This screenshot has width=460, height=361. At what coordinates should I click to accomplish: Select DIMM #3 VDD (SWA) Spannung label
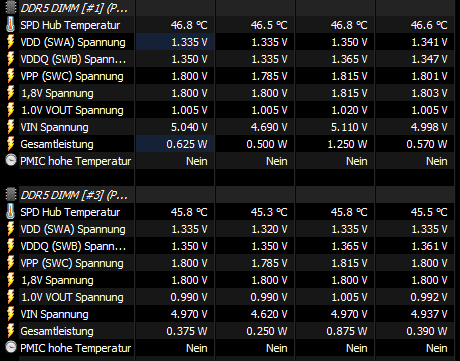coord(73,229)
